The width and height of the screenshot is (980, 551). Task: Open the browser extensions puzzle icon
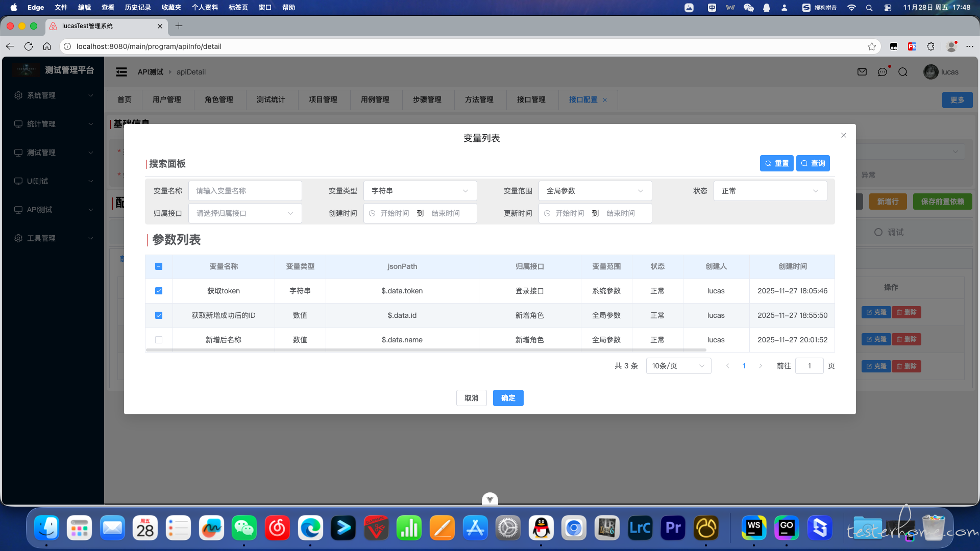coord(930,46)
